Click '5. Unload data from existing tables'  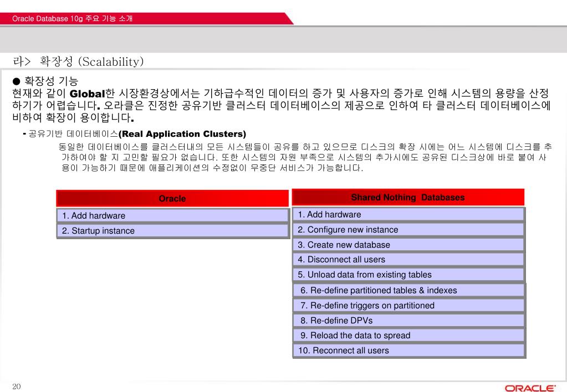click(408, 275)
